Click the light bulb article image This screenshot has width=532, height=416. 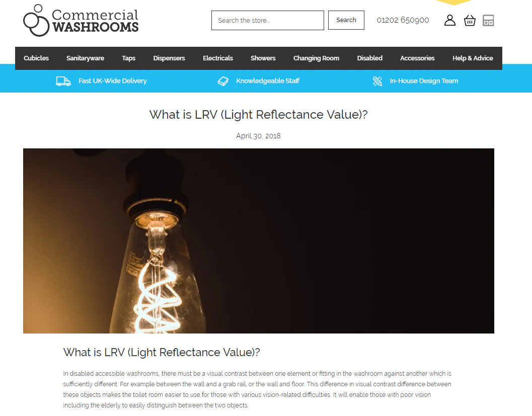click(x=259, y=241)
